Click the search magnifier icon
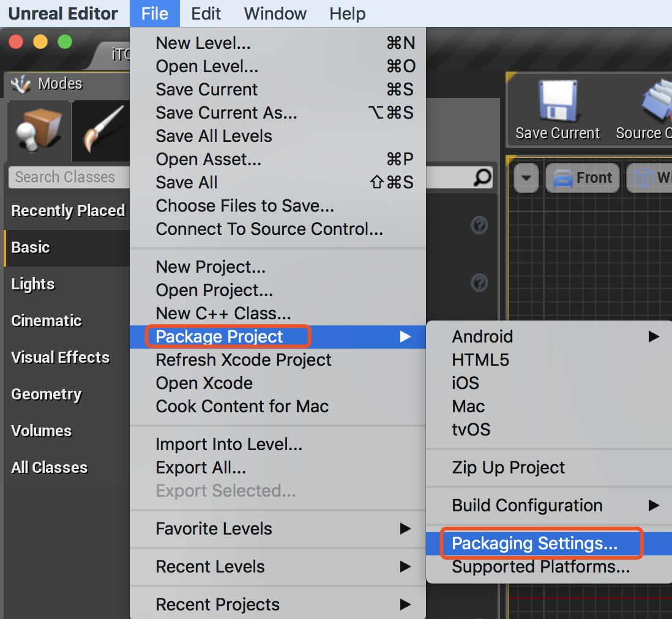The image size is (672, 619). point(482,177)
